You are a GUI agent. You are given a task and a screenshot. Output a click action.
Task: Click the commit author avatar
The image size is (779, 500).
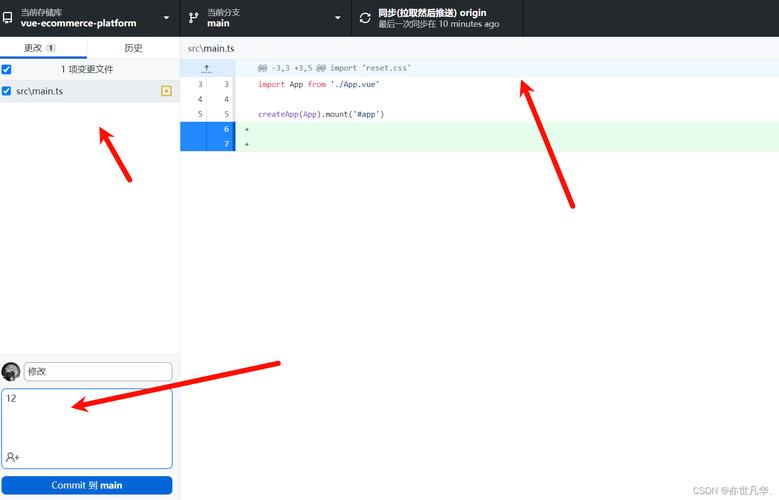[x=10, y=371]
